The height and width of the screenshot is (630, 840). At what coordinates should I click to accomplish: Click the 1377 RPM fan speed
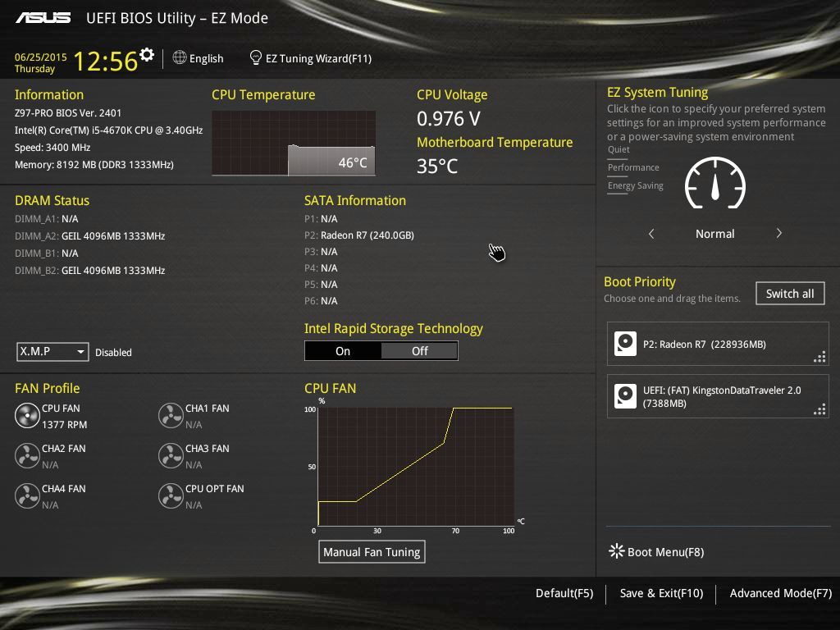64,424
